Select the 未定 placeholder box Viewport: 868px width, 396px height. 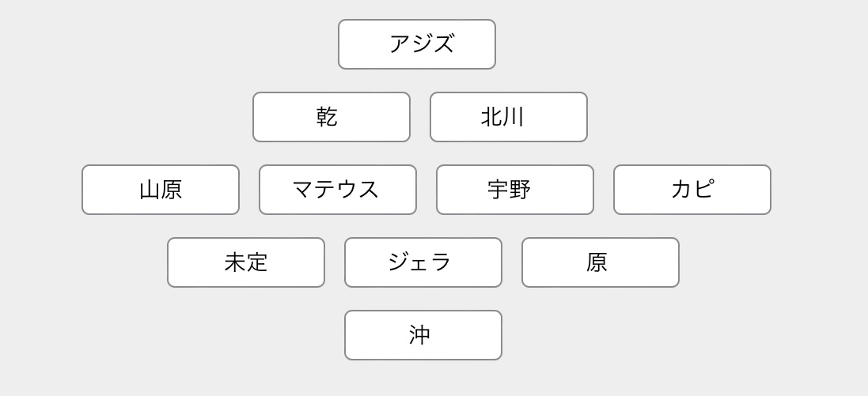[246, 262]
